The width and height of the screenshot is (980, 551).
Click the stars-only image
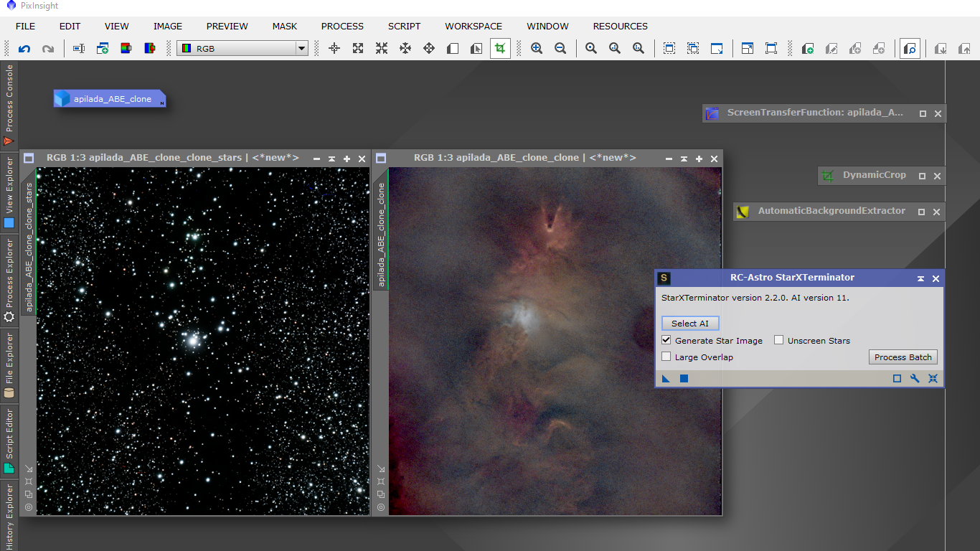(203, 342)
